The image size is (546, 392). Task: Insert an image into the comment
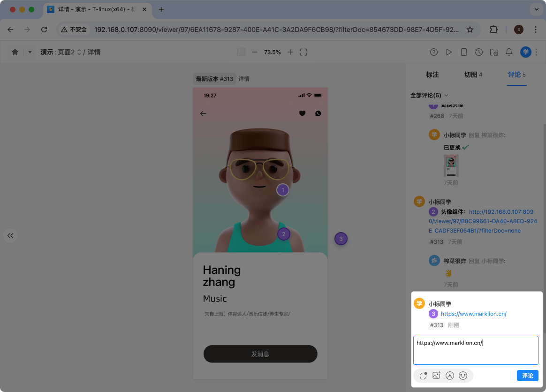[436, 376]
